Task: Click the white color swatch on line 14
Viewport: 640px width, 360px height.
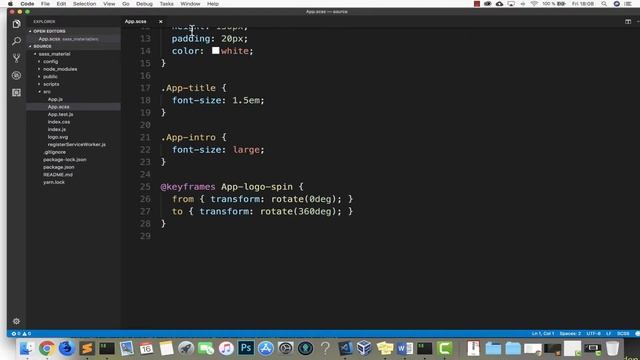Action: [216, 51]
